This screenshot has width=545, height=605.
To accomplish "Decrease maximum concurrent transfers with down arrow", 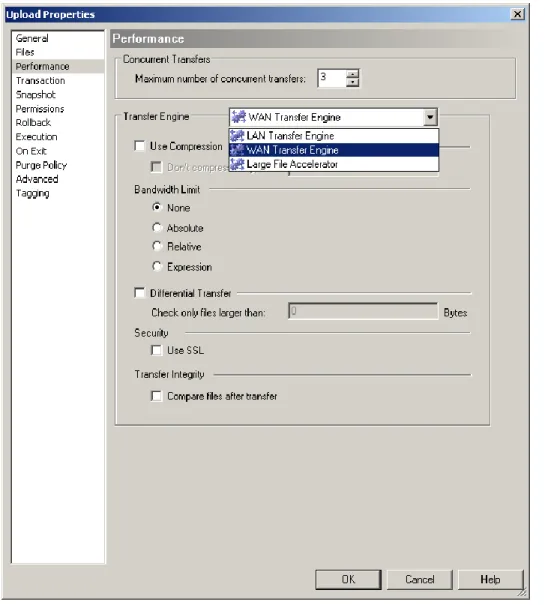I will coord(352,83).
